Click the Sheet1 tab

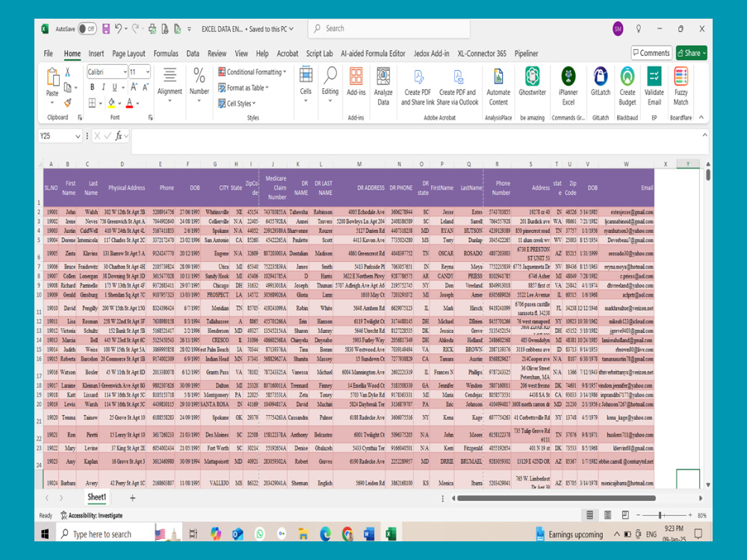tap(96, 497)
